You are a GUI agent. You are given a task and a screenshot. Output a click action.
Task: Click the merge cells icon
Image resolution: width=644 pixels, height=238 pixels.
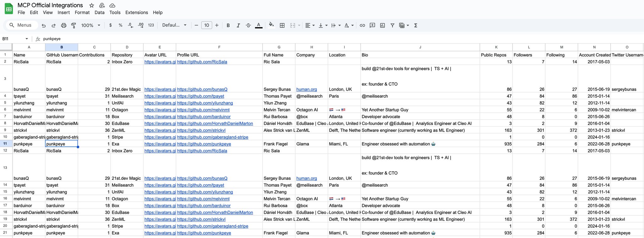(x=292, y=25)
